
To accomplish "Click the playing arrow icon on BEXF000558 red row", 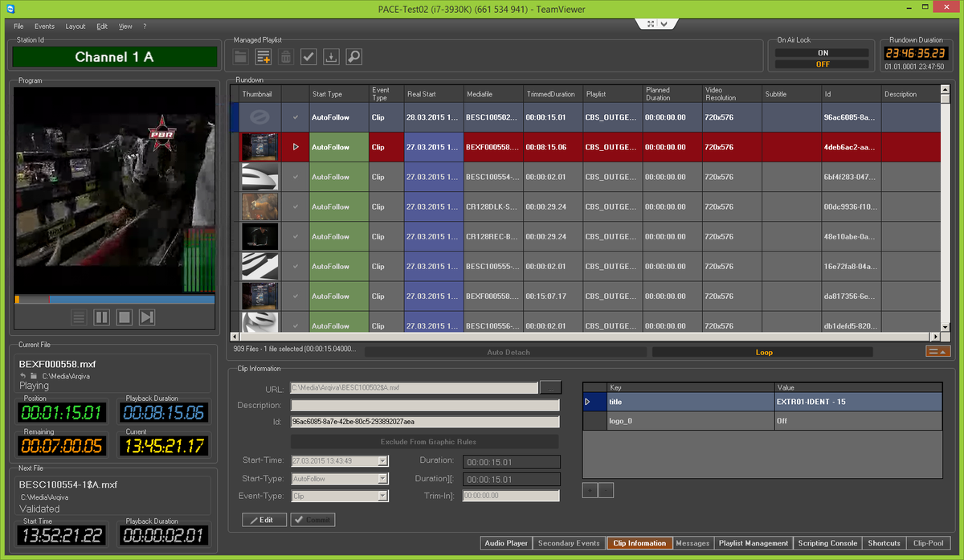I will click(x=295, y=147).
